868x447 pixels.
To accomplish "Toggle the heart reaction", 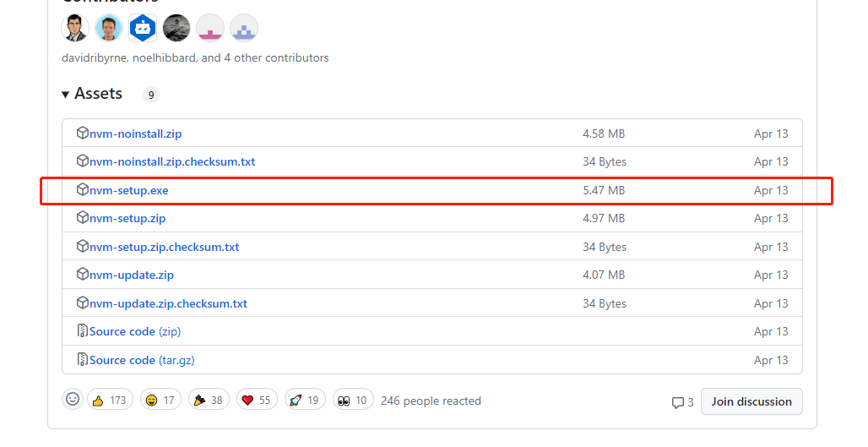I will [x=256, y=401].
